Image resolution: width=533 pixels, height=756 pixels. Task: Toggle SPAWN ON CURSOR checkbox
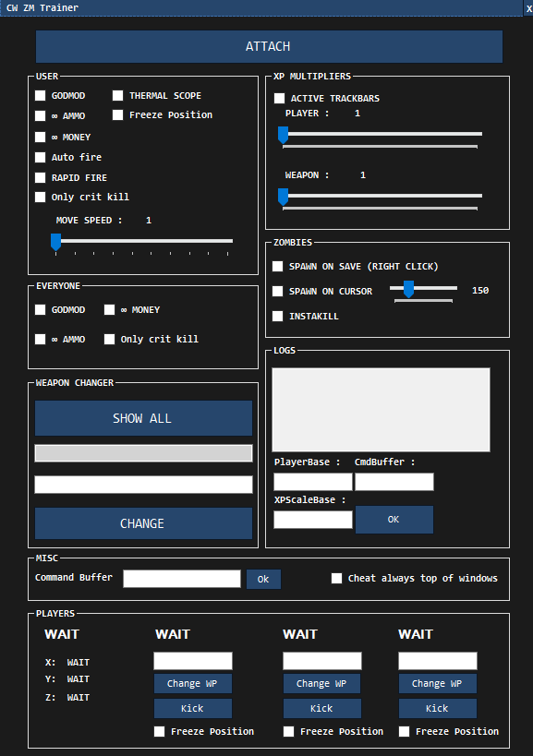(x=277, y=291)
